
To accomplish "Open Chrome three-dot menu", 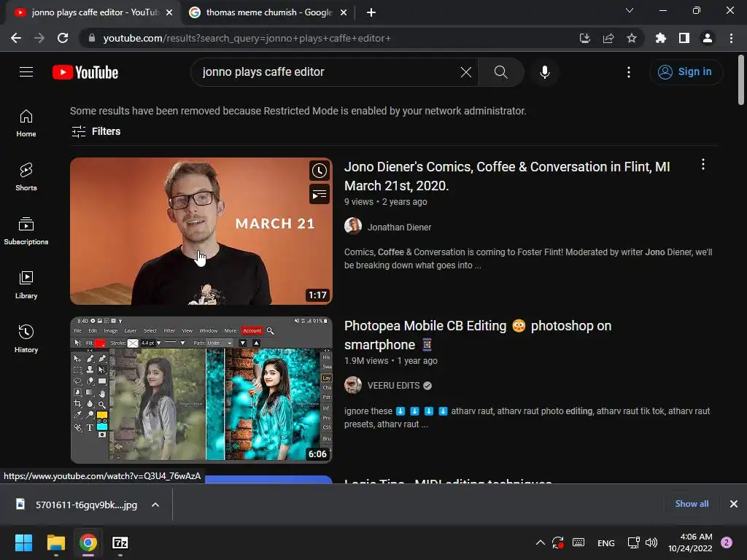I will [731, 38].
